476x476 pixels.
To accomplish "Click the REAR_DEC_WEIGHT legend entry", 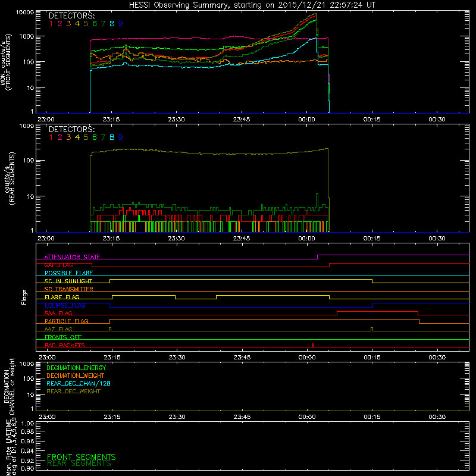I will tap(73, 392).
